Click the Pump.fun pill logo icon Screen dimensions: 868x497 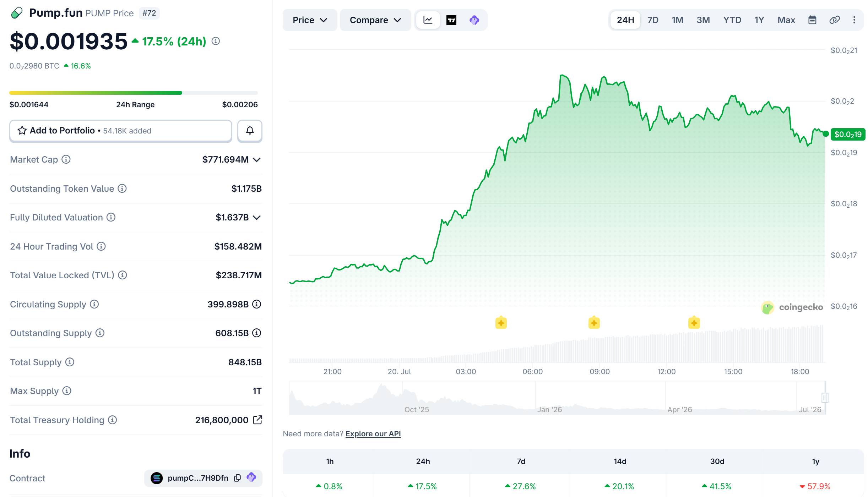[x=17, y=13]
